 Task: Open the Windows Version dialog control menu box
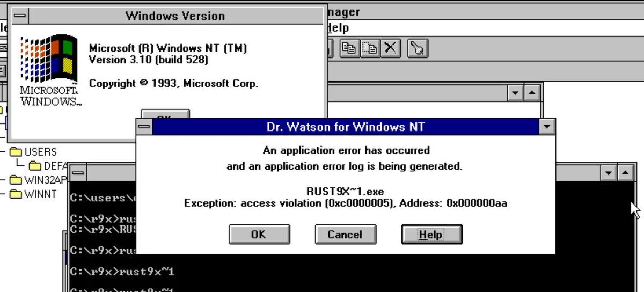pos(20,16)
